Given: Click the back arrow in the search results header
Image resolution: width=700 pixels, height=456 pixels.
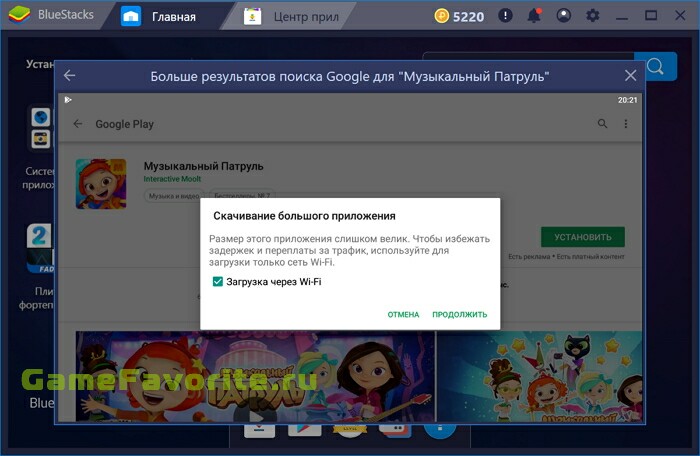Looking at the screenshot, I should point(70,75).
